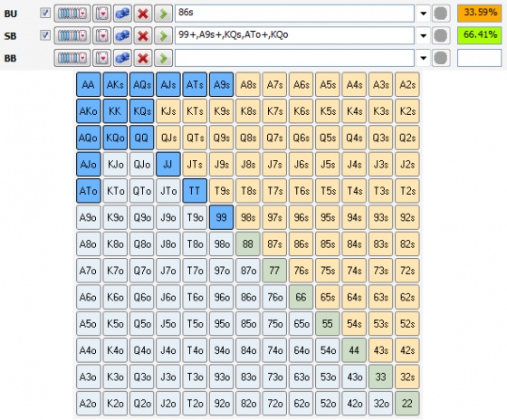Toggle the AKs hand cell in the grid
Viewport: 507px width, 420px height.
point(115,84)
